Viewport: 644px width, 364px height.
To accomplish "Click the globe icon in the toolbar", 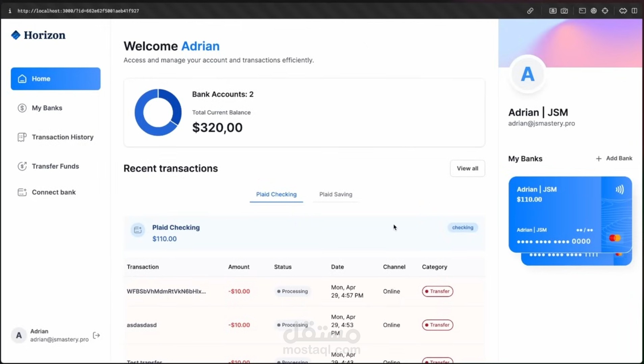I will click(x=594, y=10).
